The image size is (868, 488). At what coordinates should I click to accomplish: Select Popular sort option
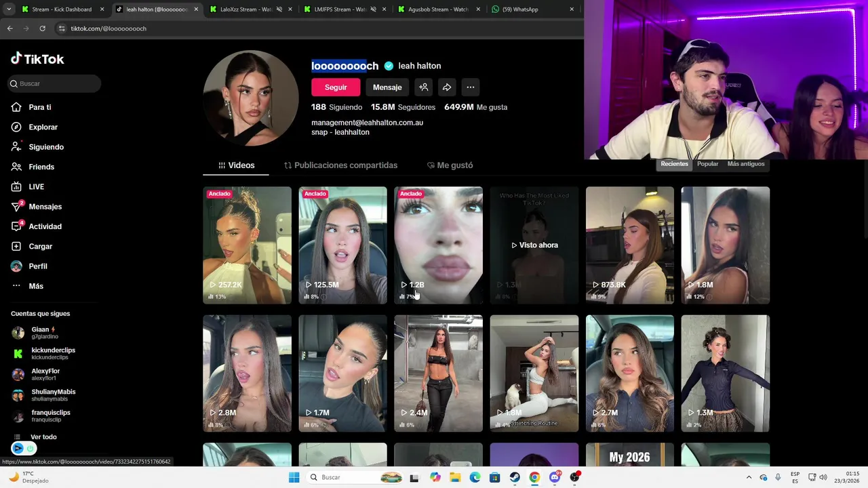coord(707,164)
